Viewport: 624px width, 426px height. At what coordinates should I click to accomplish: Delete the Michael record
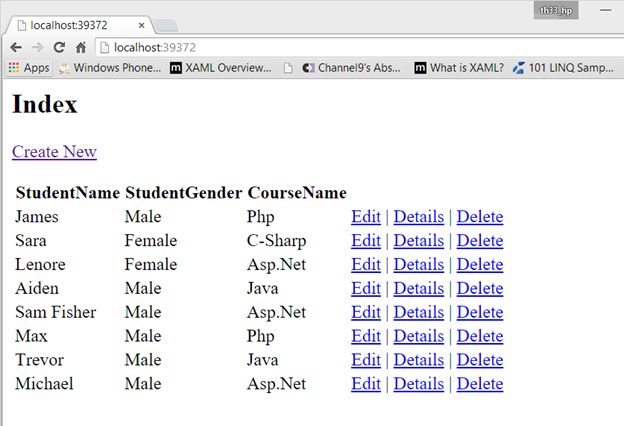(480, 384)
